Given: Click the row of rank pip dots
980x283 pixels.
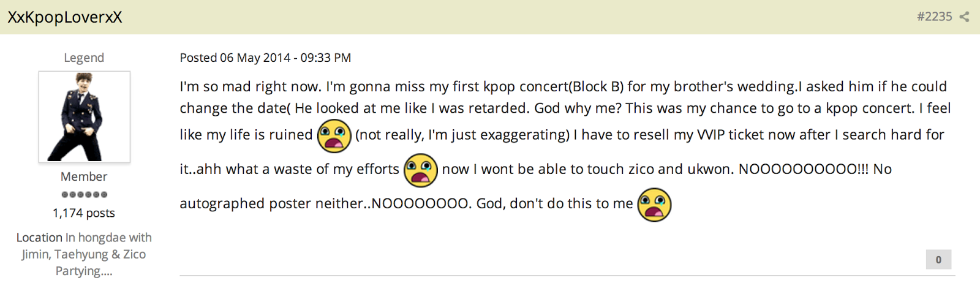Looking at the screenshot, I should click(85, 195).
